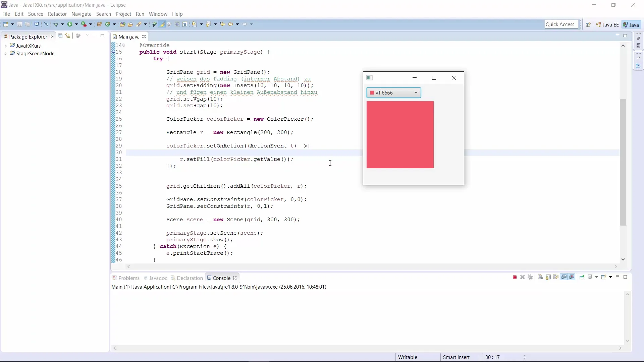Toggle Mark Occurrences highlighter icon
This screenshot has width=644, height=362.
[162, 24]
